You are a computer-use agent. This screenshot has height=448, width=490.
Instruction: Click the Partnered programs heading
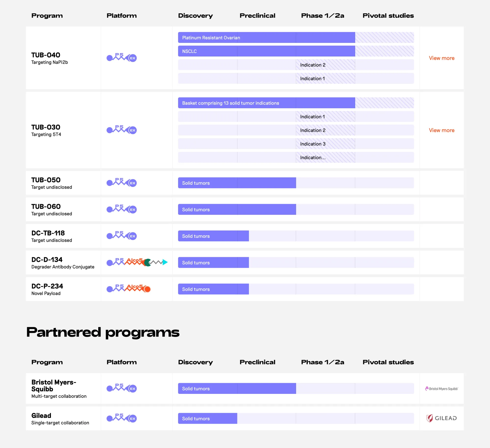103,332
